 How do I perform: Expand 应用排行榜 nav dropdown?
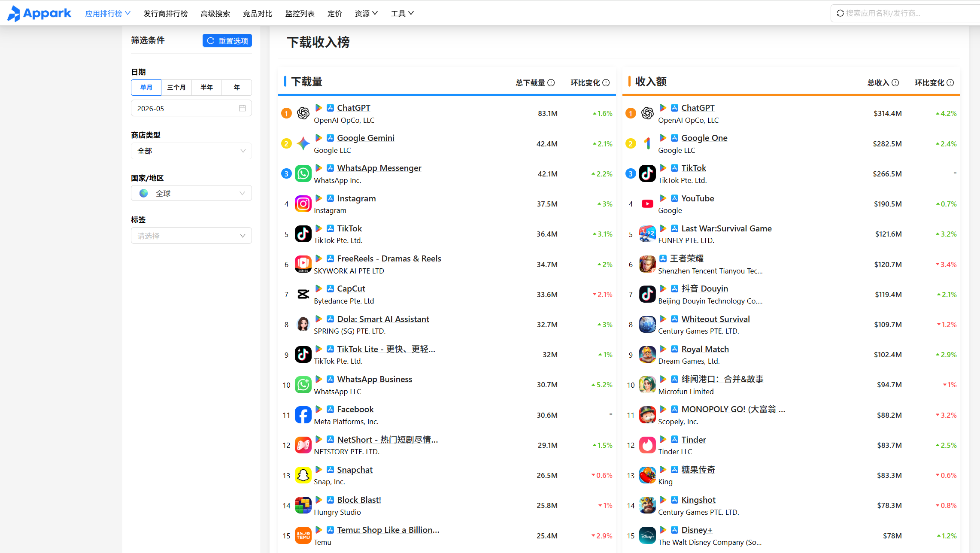pos(108,14)
